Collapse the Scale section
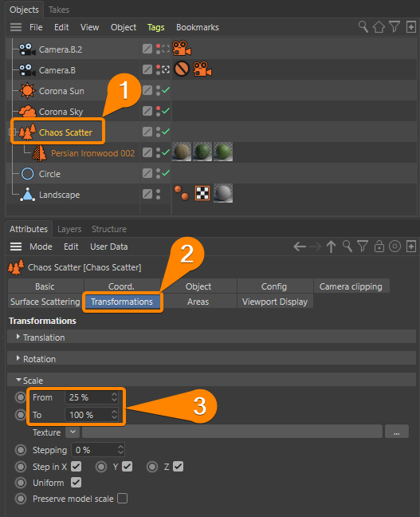This screenshot has width=420, height=517. pos(18,380)
